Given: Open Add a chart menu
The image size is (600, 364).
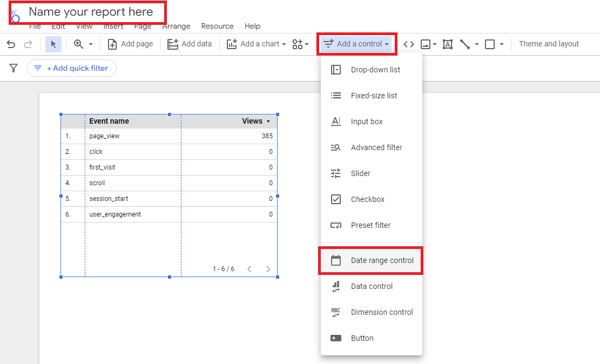Looking at the screenshot, I should coord(257,44).
